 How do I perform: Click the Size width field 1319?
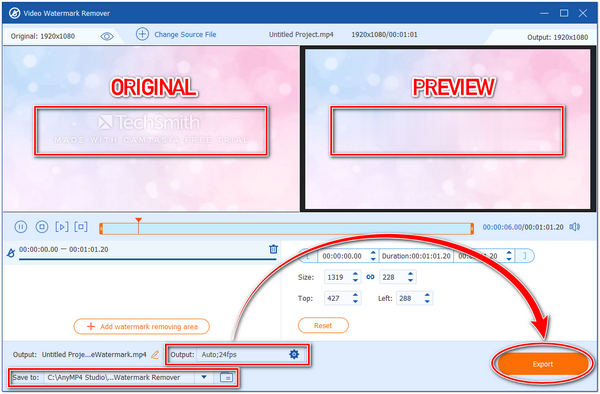[x=338, y=277]
